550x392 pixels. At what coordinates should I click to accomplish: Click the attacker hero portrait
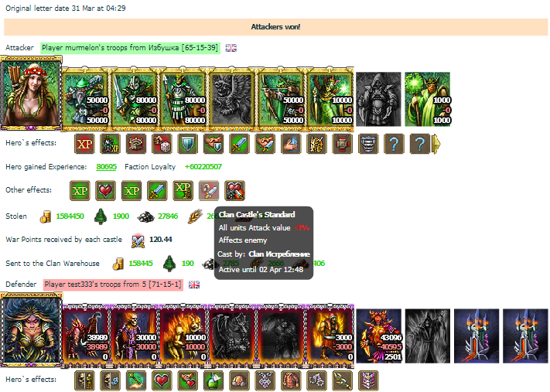click(31, 93)
